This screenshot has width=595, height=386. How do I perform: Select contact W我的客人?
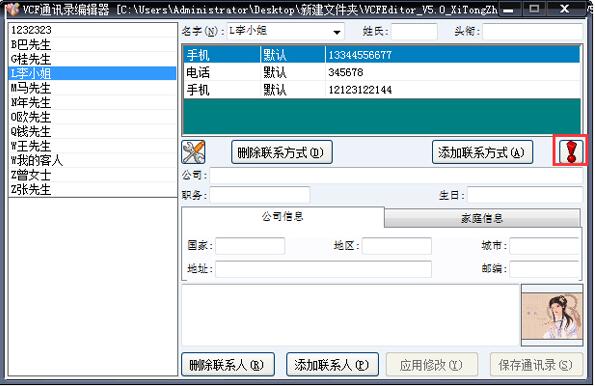(x=93, y=160)
